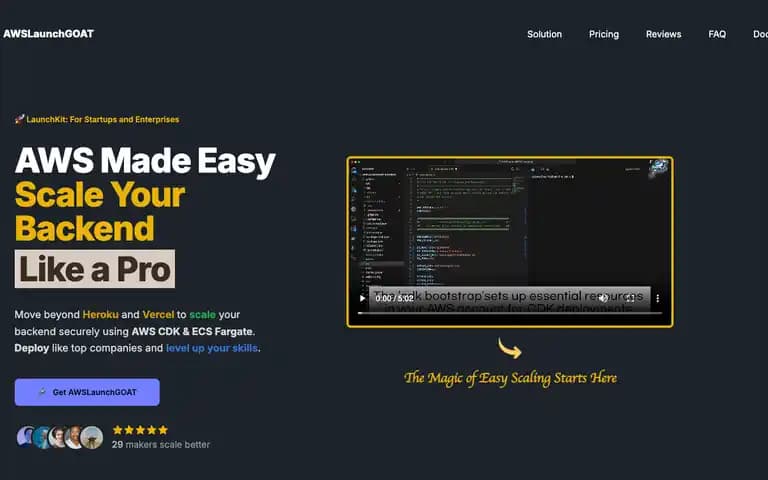Open the FAQ nav link
Screen dimensions: 768x480
tap(717, 34)
